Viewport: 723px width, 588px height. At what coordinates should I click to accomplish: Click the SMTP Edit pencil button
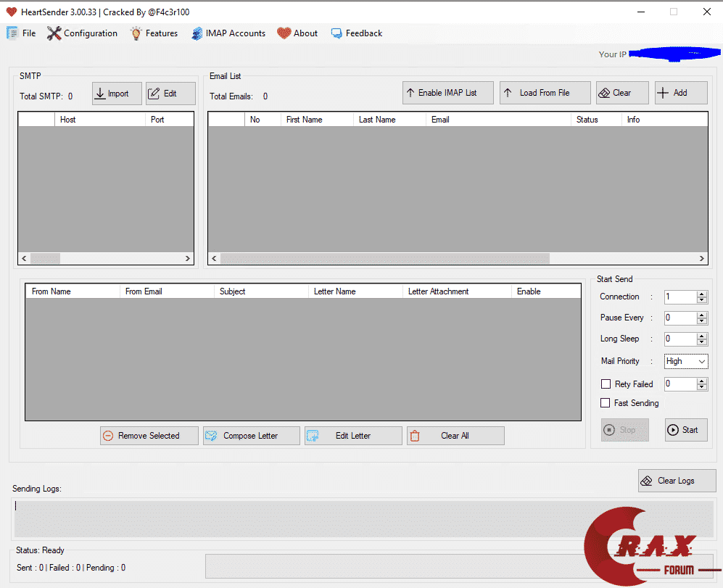click(170, 94)
